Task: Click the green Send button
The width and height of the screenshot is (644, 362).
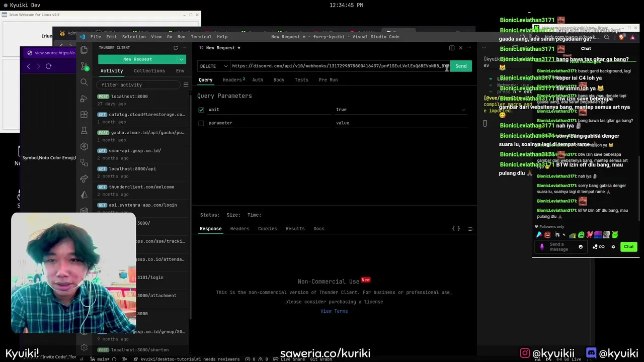Action: coord(461,66)
